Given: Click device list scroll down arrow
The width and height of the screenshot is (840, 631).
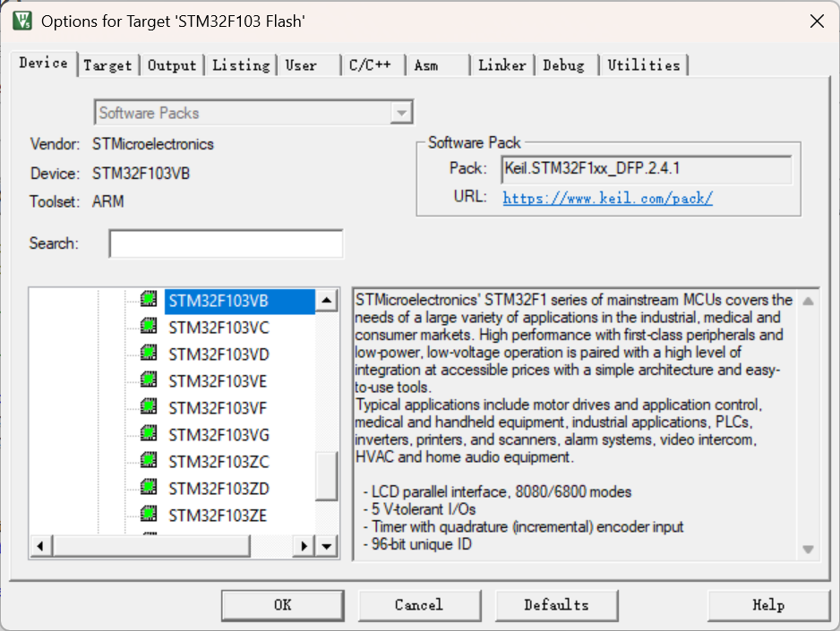Looking at the screenshot, I should (326, 547).
